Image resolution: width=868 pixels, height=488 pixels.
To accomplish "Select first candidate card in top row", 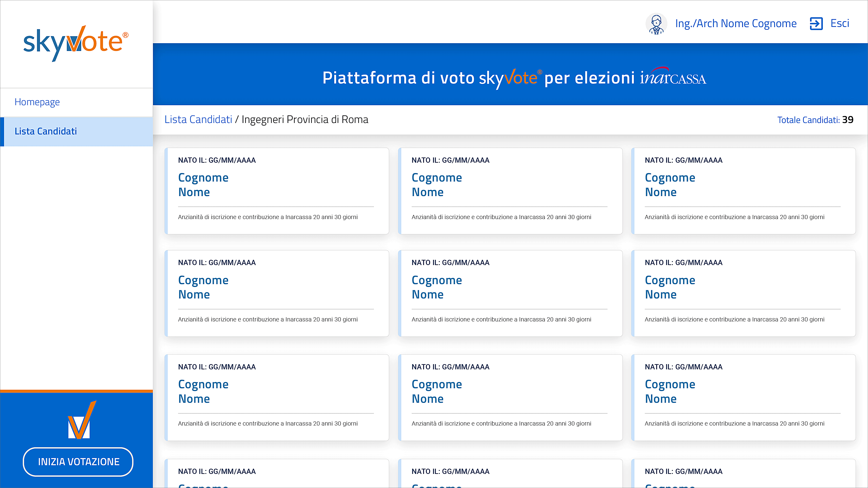I will click(276, 191).
